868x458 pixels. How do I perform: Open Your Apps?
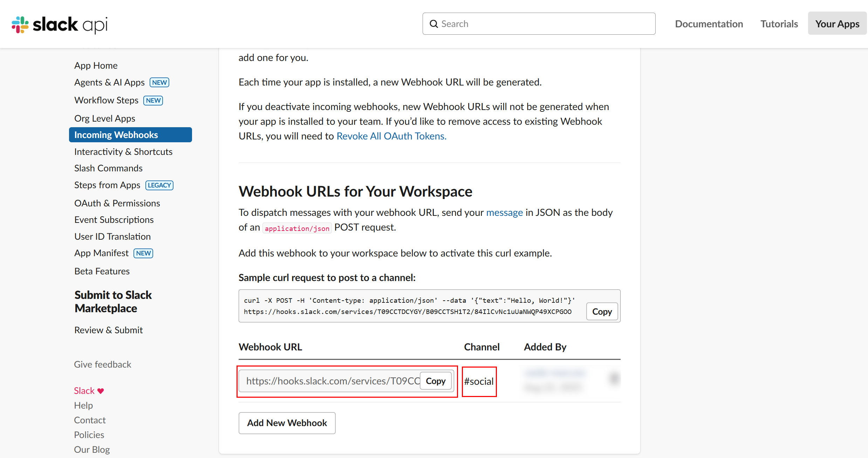click(x=837, y=23)
